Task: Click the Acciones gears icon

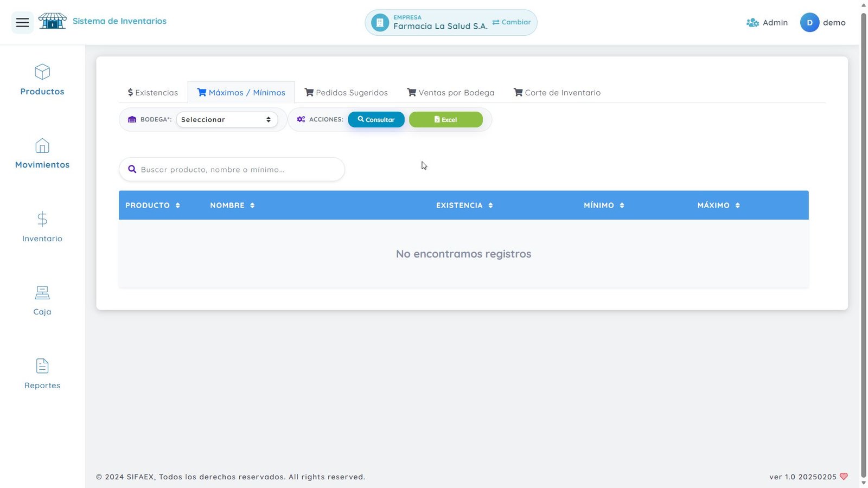Action: pyautogui.click(x=301, y=119)
